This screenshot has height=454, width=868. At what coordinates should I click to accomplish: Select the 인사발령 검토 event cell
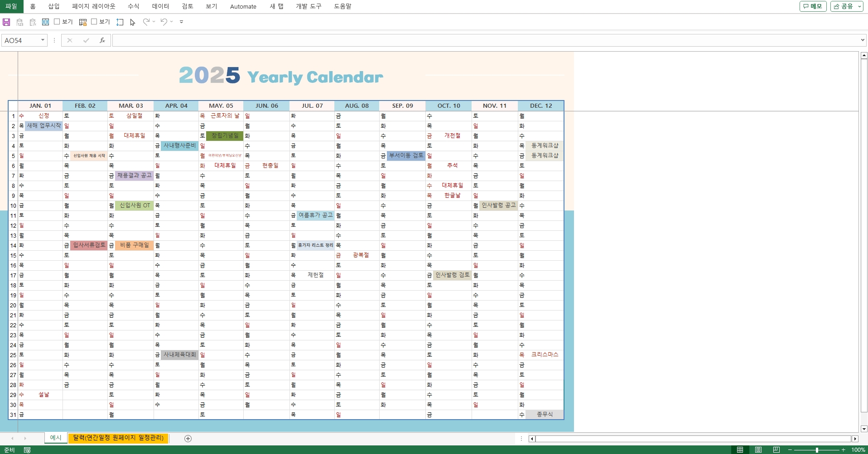pyautogui.click(x=452, y=275)
